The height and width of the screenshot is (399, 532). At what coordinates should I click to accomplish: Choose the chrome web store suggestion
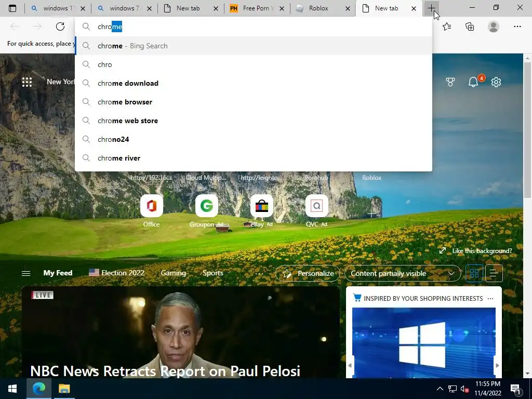(254, 121)
